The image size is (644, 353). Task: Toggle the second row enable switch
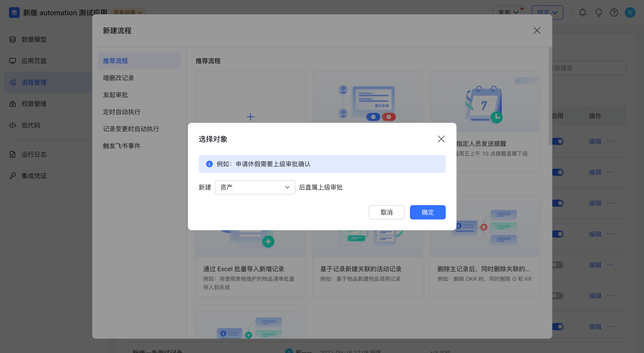tap(558, 172)
